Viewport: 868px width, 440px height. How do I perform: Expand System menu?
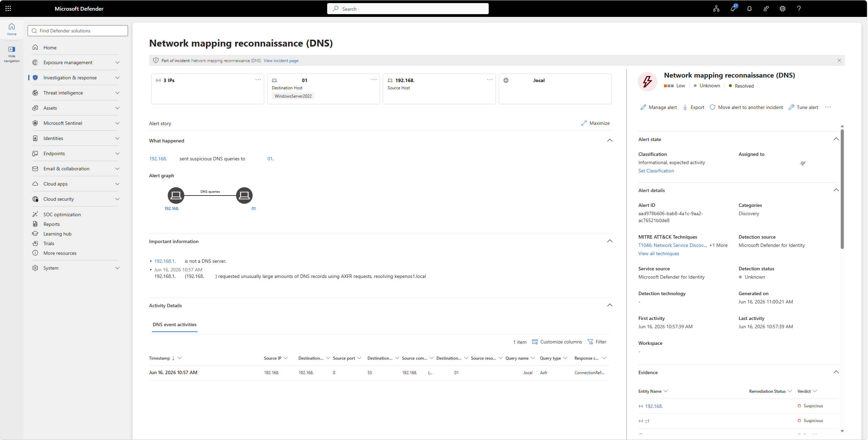pos(117,268)
